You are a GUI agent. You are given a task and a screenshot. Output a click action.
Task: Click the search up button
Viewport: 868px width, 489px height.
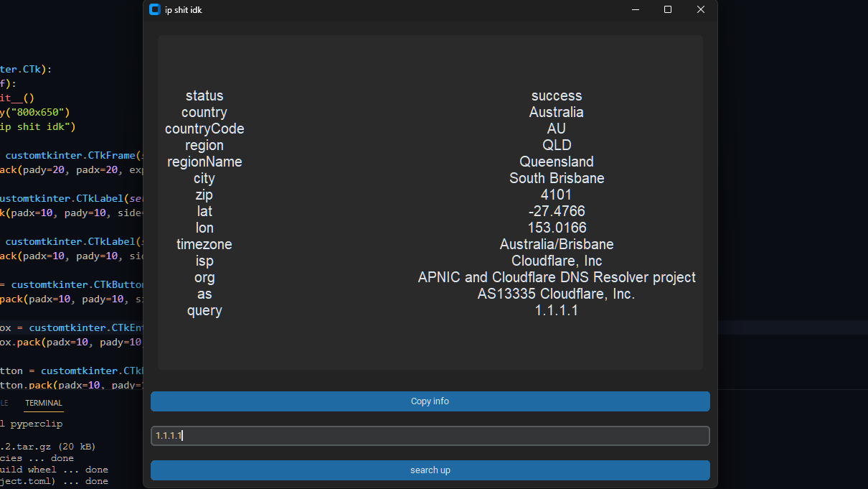click(x=430, y=470)
